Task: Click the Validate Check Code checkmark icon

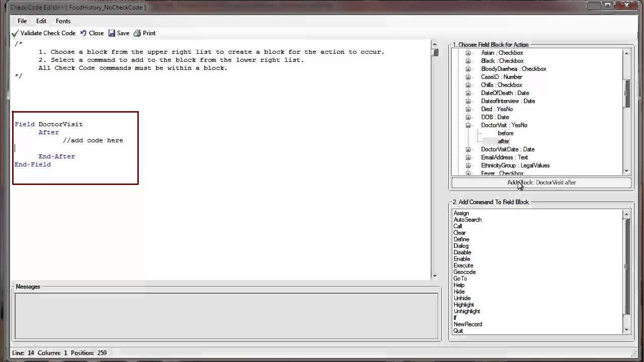Action: 15,33
